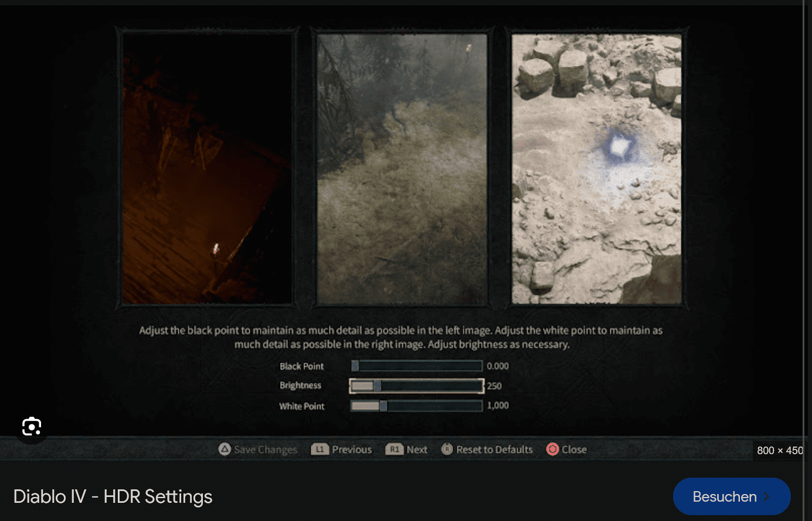Click the Black Point value 0.000
Screen dimensions: 812x521
click(x=498, y=366)
